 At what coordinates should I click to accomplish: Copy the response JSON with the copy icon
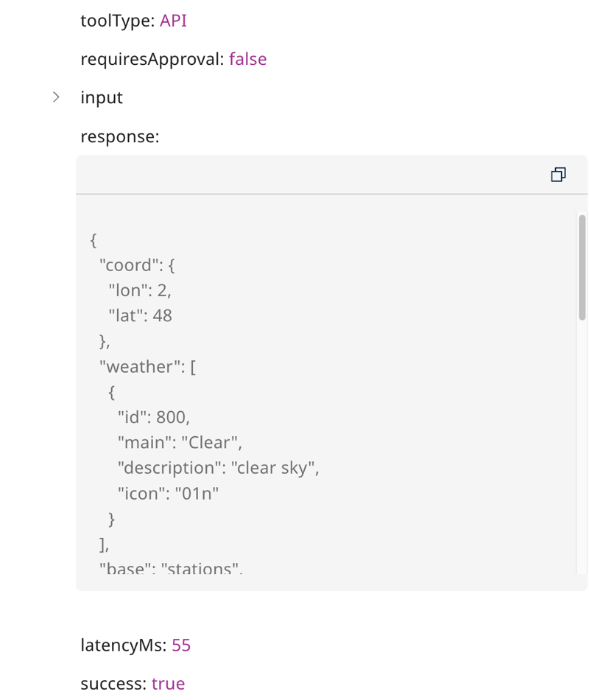(x=558, y=175)
